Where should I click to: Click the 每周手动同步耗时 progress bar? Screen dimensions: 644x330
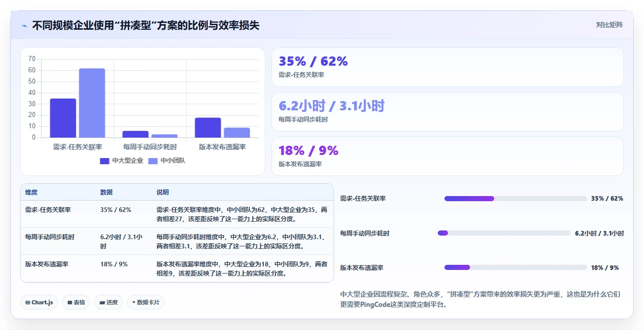point(504,233)
